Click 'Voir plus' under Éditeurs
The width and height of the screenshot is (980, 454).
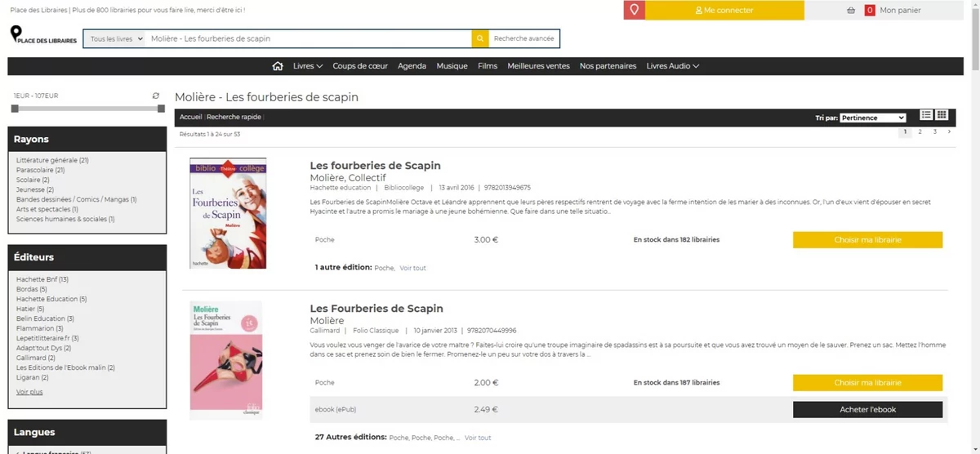(x=29, y=392)
